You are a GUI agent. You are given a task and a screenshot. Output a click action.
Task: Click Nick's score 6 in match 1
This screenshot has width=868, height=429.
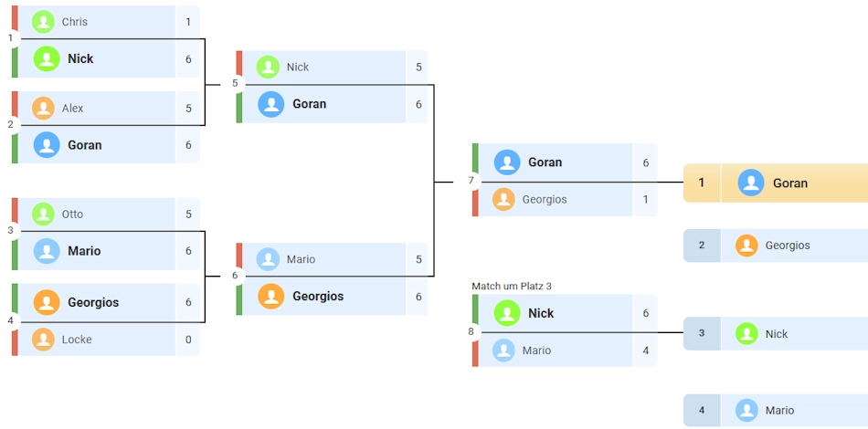(x=188, y=59)
